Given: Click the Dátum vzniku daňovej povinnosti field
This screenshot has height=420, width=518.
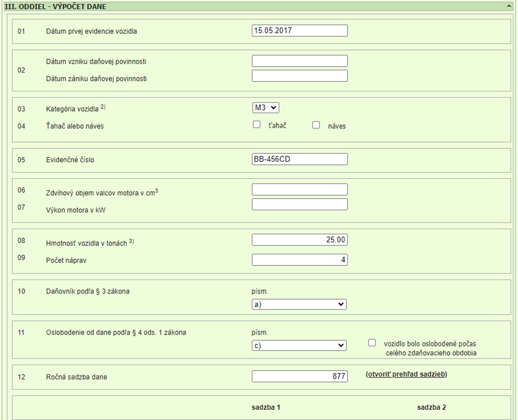Looking at the screenshot, I should 300,61.
